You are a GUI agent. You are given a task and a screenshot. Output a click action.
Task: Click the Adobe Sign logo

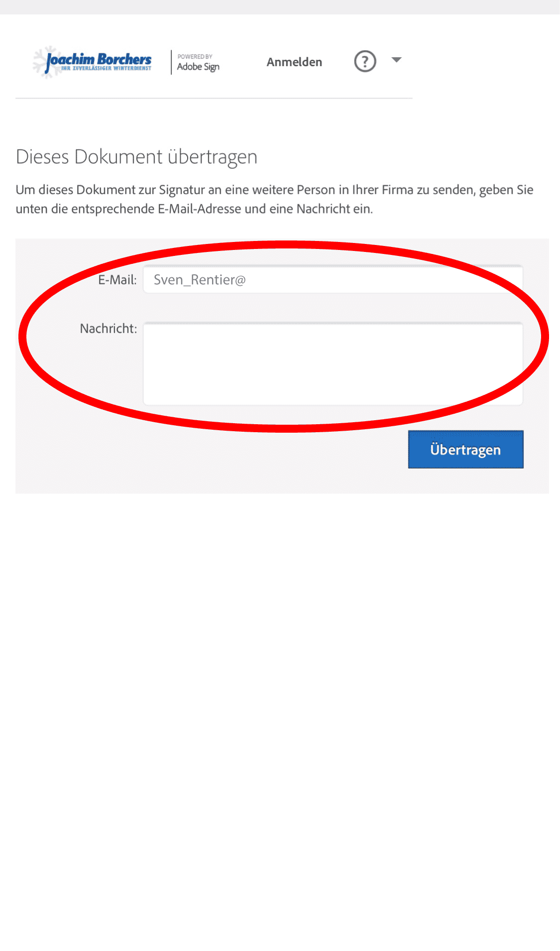[x=198, y=63]
